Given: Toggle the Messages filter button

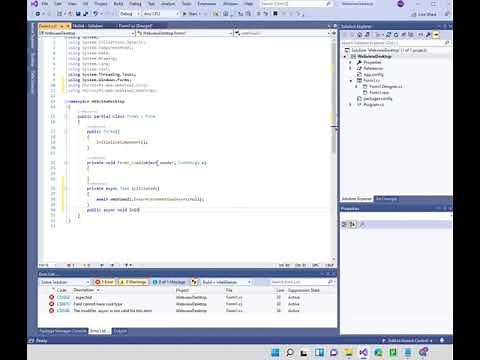Looking at the screenshot, I should click(169, 282).
